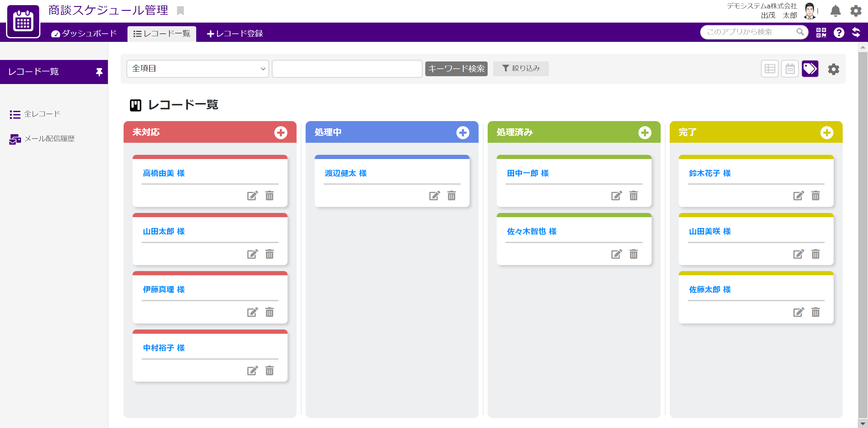Switch to table list view icon
The image size is (868, 428).
coord(770,69)
